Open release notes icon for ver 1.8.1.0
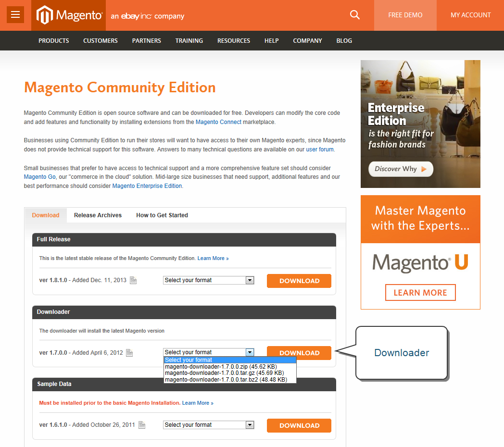The width and height of the screenshot is (504, 447). tap(133, 280)
